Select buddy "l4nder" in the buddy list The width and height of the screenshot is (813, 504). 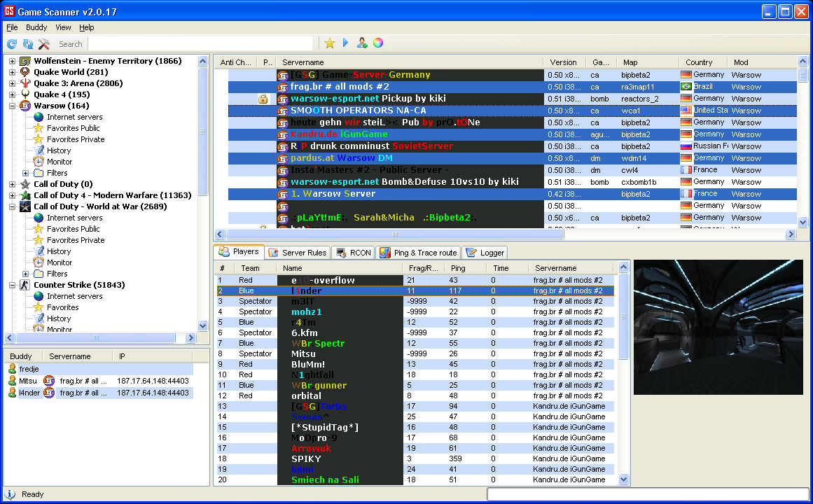100,393
